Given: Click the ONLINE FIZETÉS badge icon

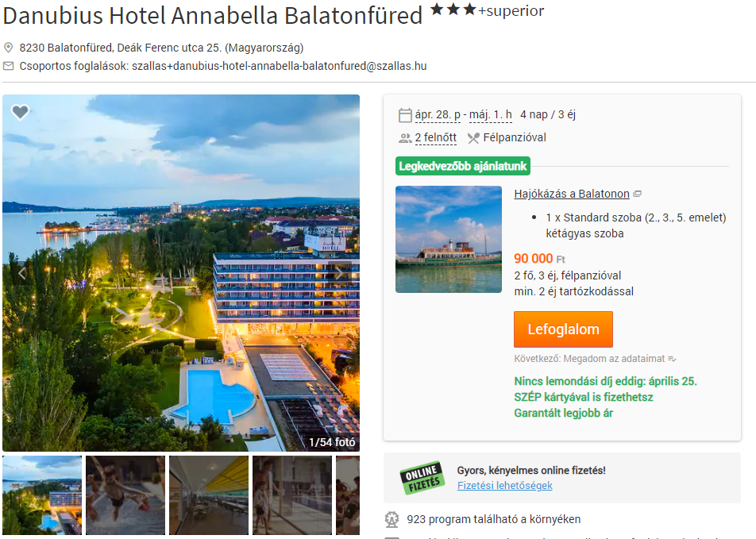Looking at the screenshot, I should coord(422,478).
